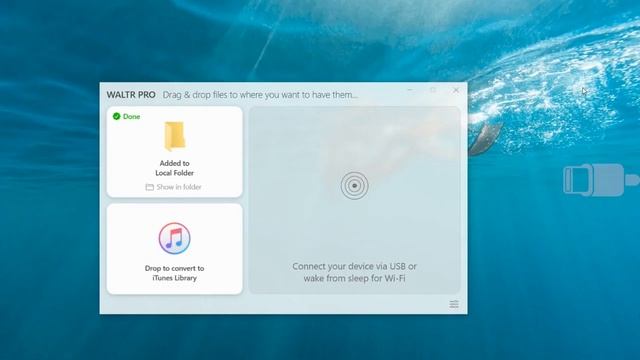Click the Show in folder link
Viewport: 640px width, 360px height.
174,187
